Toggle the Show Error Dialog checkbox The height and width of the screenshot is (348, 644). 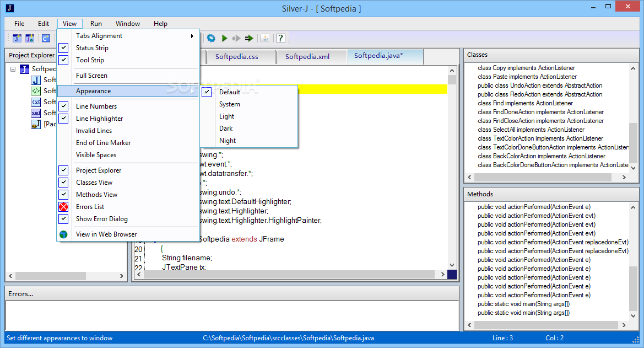(63, 219)
